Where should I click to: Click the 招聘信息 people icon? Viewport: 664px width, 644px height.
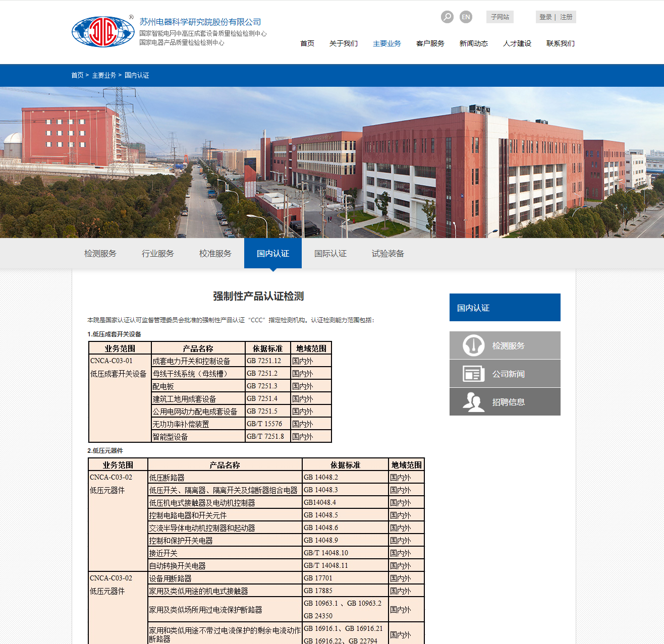pos(473,402)
